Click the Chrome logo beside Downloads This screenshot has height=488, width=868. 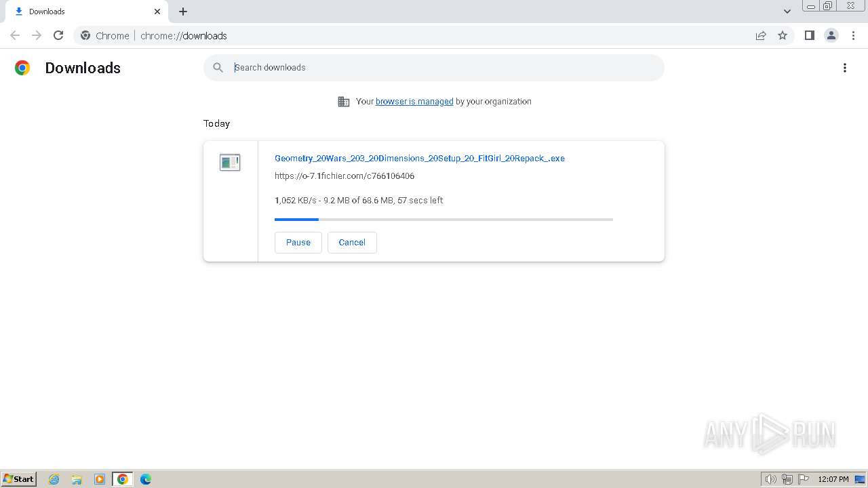[22, 68]
